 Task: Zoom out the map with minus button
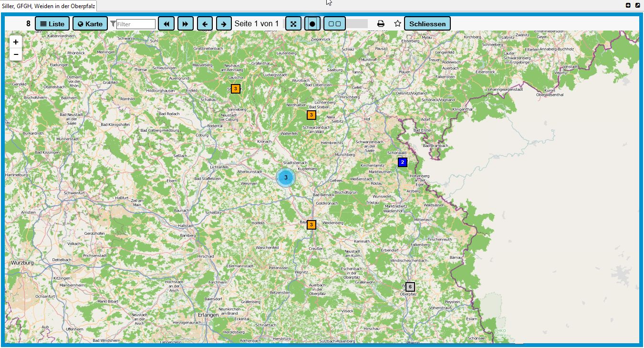[16, 54]
